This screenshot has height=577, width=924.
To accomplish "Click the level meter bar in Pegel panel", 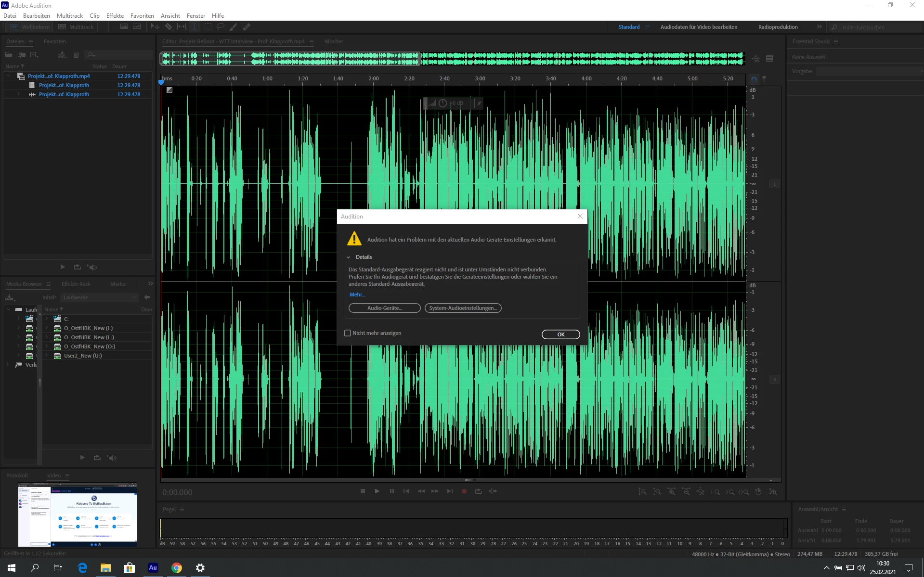I will coord(474,528).
